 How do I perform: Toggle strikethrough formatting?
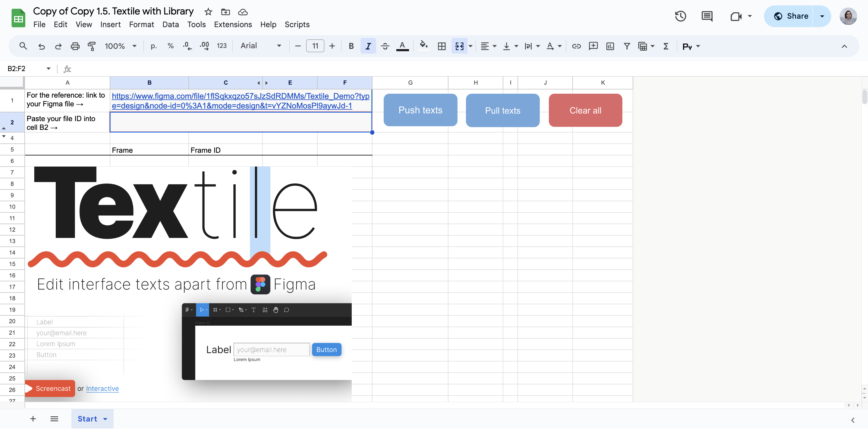coord(385,46)
